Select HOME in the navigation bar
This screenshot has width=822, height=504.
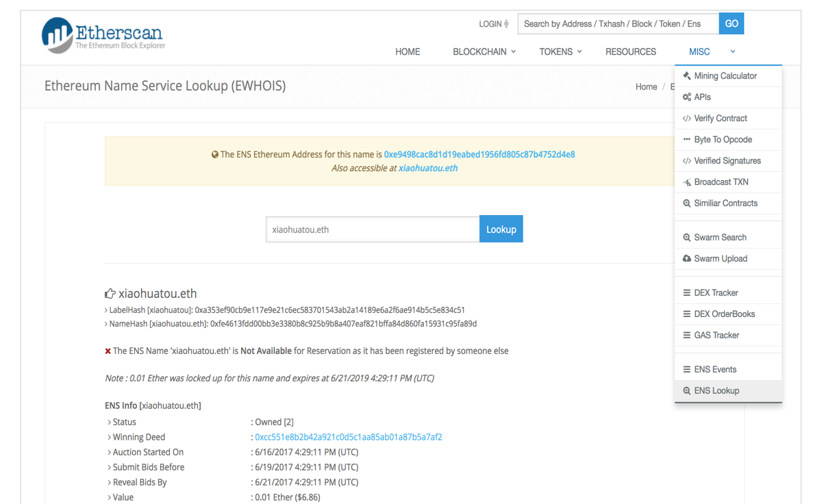[408, 51]
